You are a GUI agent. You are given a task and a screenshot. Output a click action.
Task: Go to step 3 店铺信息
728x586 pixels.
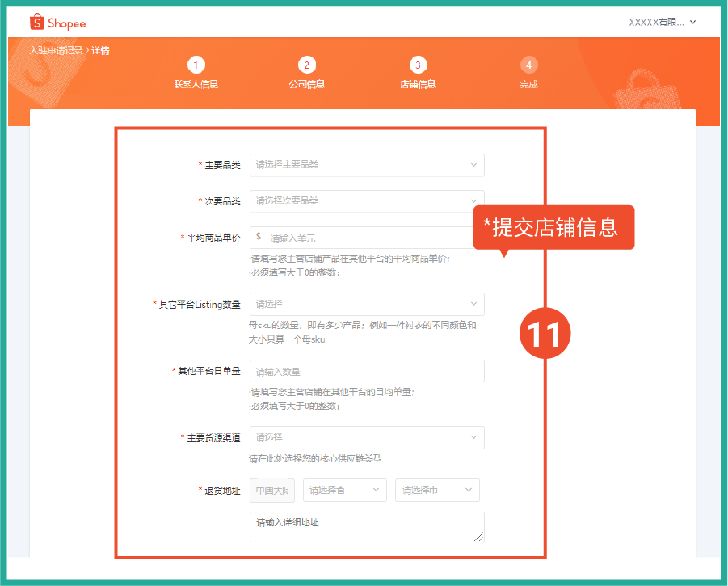point(418,73)
